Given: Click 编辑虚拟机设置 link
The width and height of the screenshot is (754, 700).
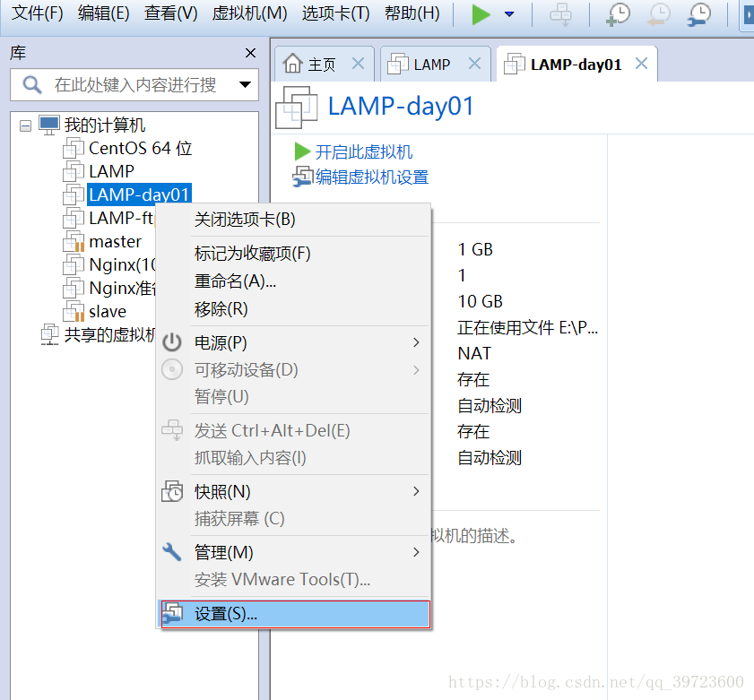Looking at the screenshot, I should click(x=372, y=177).
